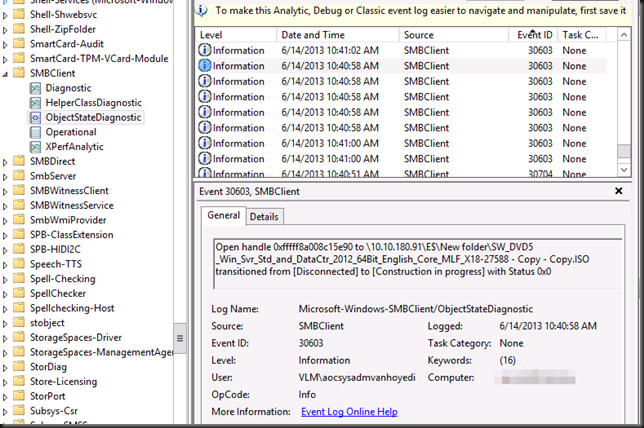Open the HelperClassDiagnostic log icon
Screen dimensions: 644x428
pyautogui.click(x=35, y=103)
